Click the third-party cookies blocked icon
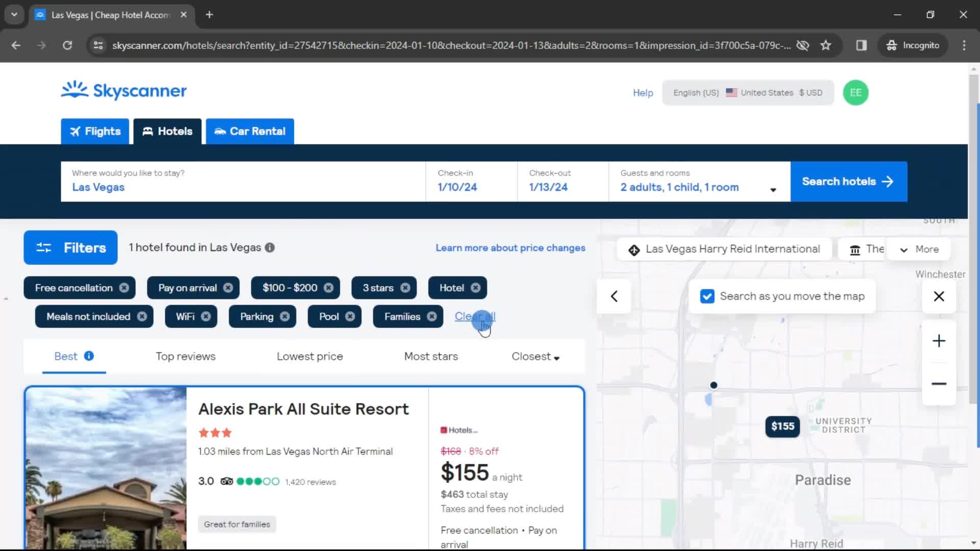 [x=803, y=45]
